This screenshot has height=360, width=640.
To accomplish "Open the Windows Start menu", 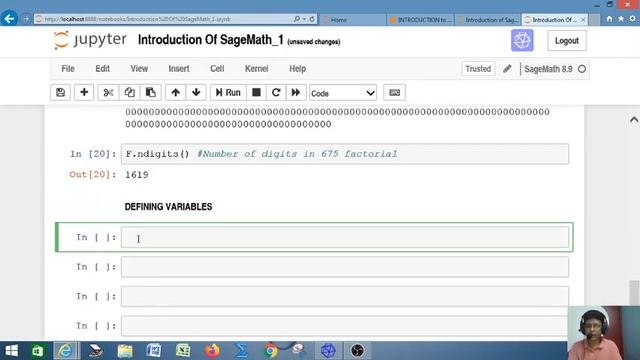I will (x=11, y=351).
